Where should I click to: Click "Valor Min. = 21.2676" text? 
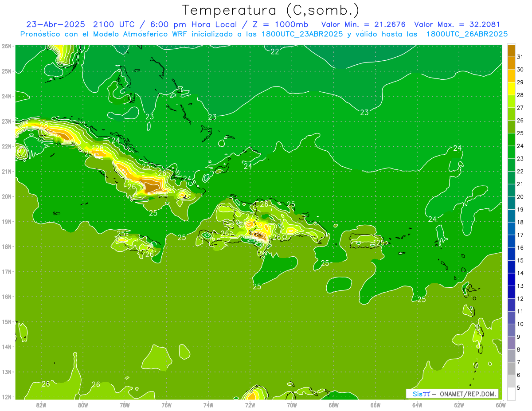click(363, 24)
